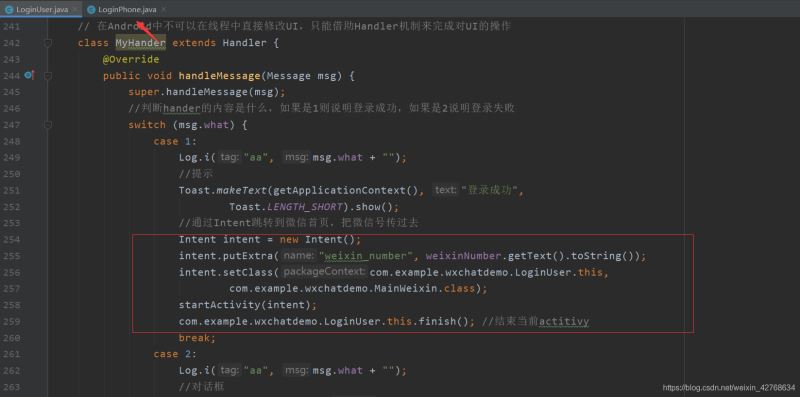Click the MyHander class name
The height and width of the screenshot is (397, 800).
click(140, 43)
